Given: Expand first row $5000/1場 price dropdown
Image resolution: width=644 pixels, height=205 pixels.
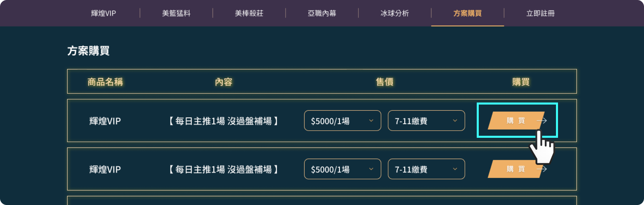Looking at the screenshot, I should coord(342,121).
